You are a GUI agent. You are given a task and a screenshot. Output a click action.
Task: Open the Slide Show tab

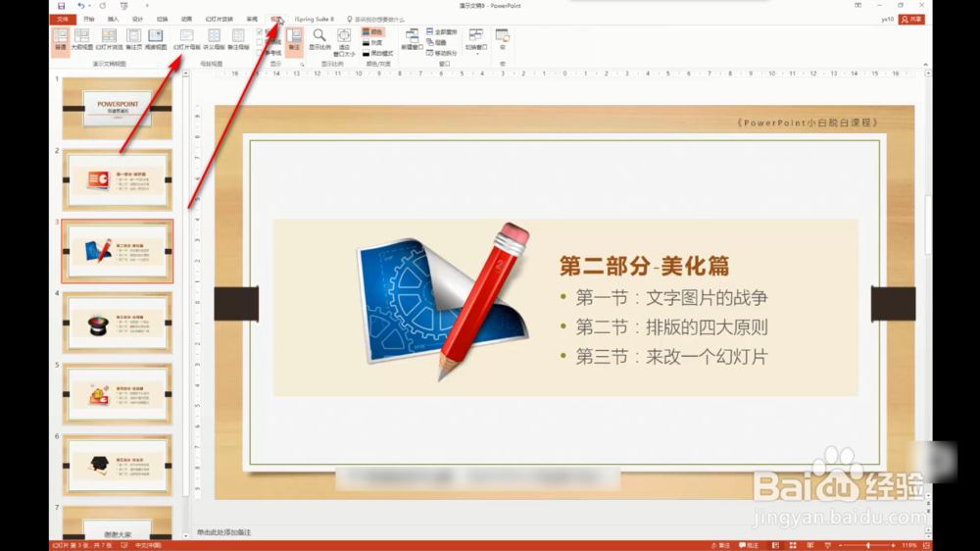[x=219, y=20]
